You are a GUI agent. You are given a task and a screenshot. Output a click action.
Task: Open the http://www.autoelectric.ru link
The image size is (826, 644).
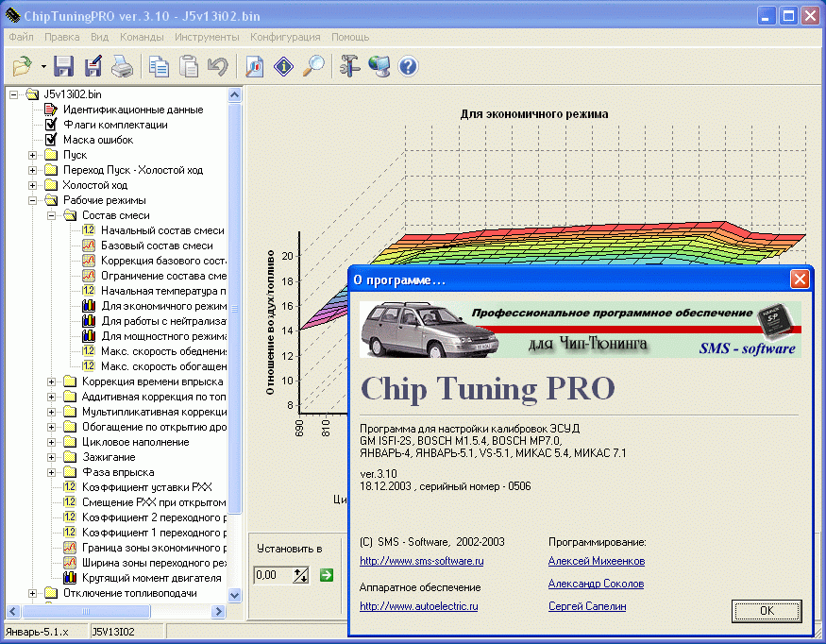tap(419, 606)
